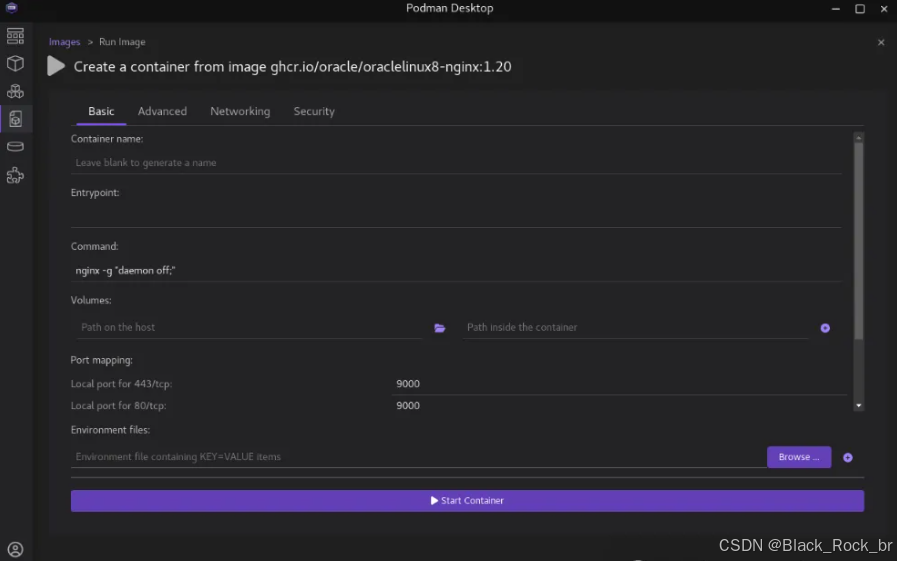Screen dimensions: 897x561
Task: Click local port field for 80/tcp
Action: (x=620, y=405)
